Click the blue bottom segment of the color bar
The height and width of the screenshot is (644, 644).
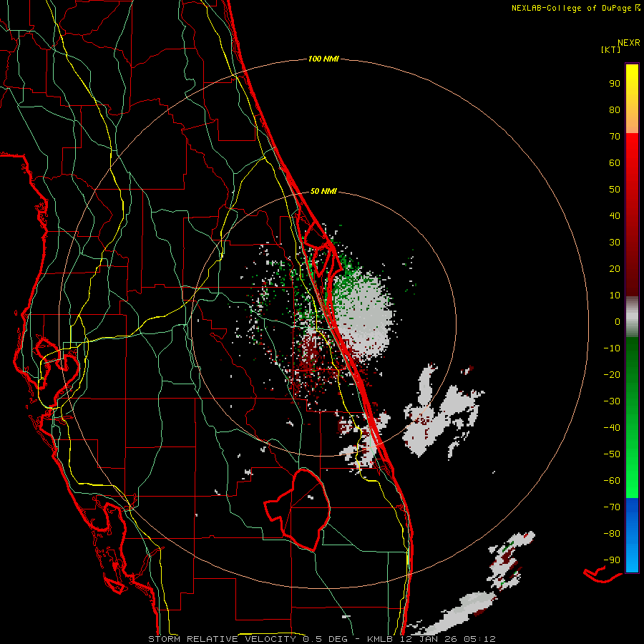[632, 535]
